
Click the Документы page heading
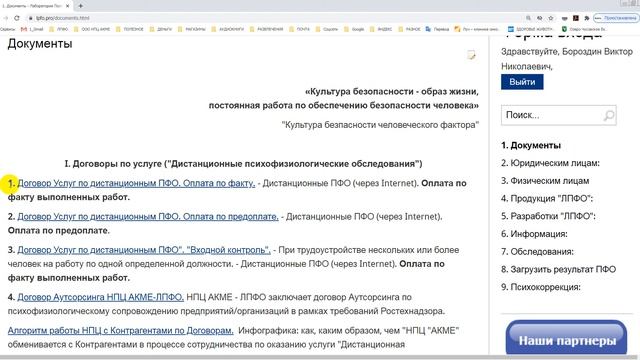pos(40,43)
